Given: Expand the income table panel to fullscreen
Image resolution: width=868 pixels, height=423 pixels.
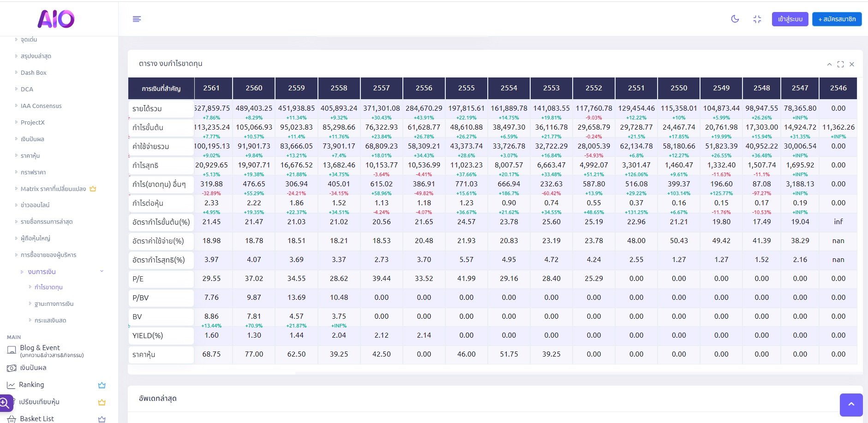Looking at the screenshot, I should pyautogui.click(x=840, y=64).
